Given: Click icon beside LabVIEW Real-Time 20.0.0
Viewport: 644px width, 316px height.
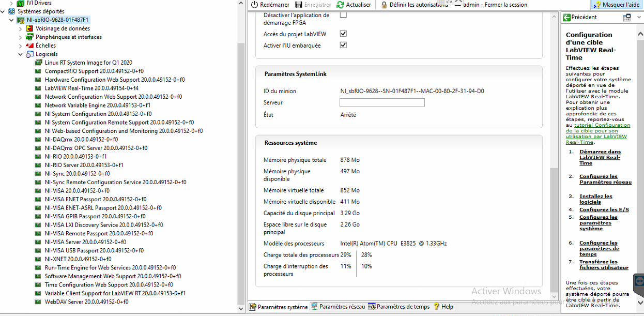Looking at the screenshot, I should click(x=38, y=88).
